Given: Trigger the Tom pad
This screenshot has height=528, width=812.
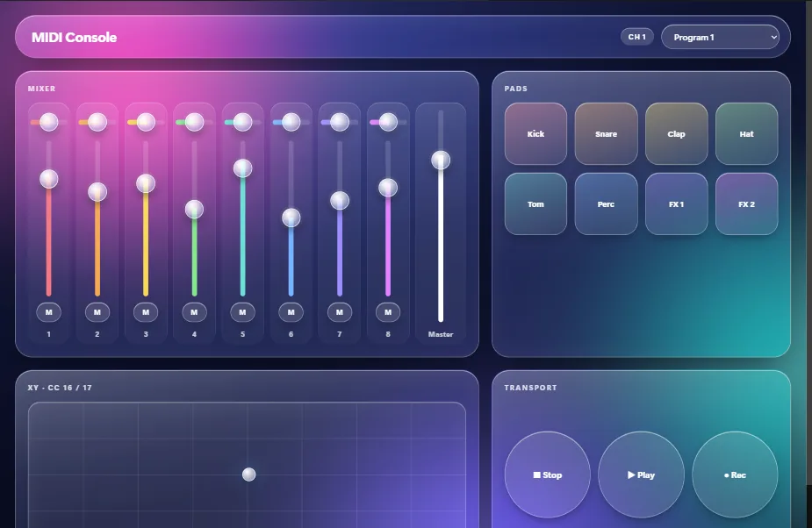Looking at the screenshot, I should [535, 204].
